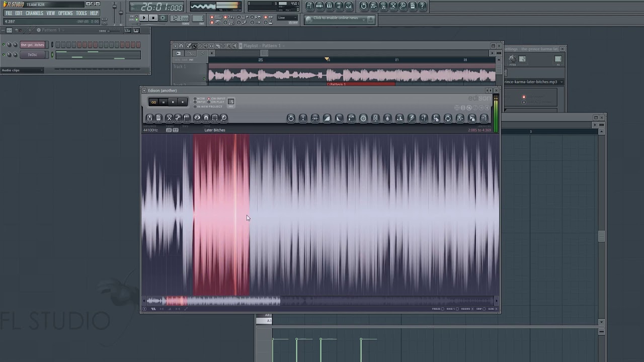Viewport: 644px width, 362px height.
Task: Open the Edison window menu arrow
Action: pos(144,90)
